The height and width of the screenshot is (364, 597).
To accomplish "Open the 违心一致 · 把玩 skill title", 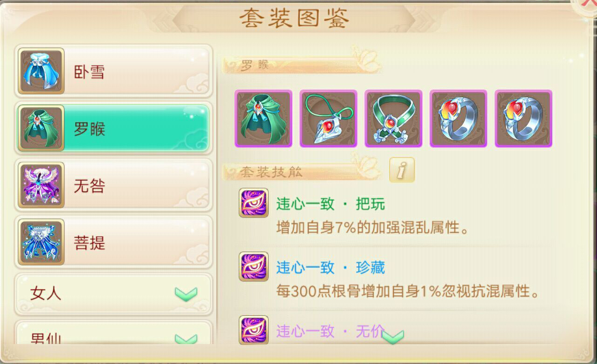I will coord(331,204).
